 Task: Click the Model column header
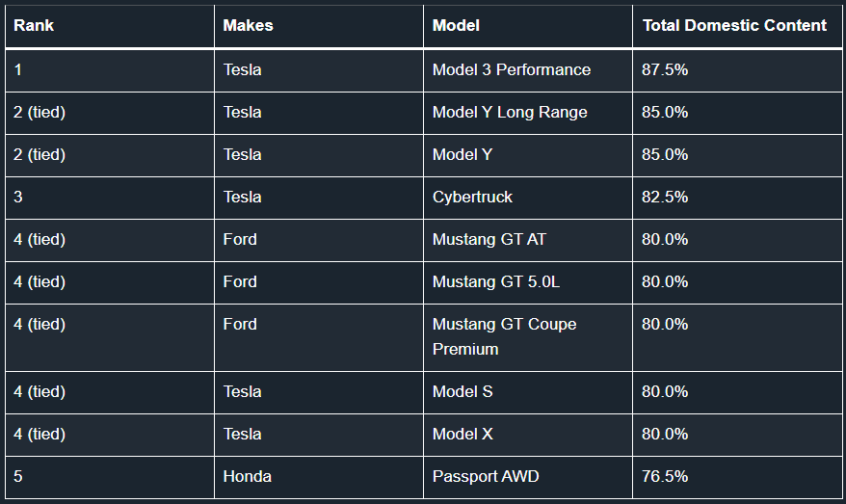coord(528,26)
